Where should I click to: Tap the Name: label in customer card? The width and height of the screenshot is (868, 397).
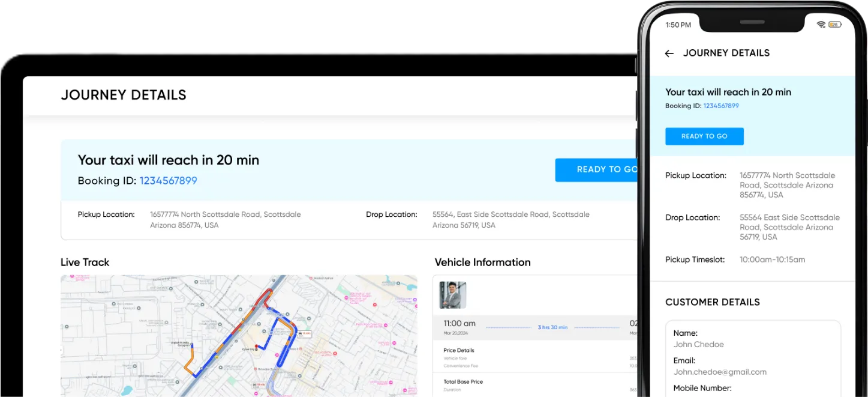[686, 333]
